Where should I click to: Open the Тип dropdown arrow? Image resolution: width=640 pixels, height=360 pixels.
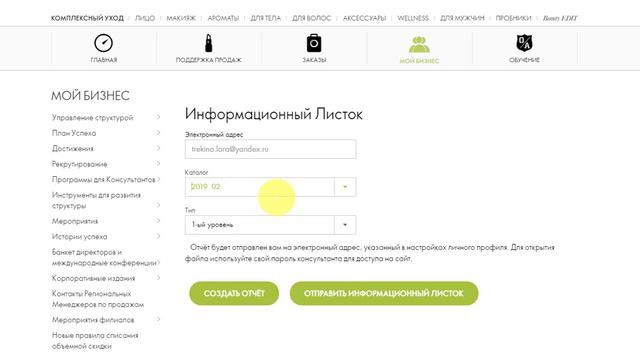(x=345, y=225)
